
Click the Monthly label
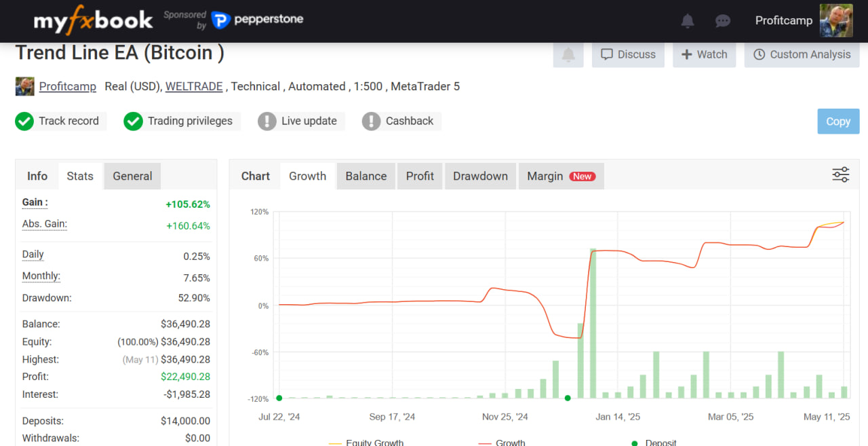point(41,276)
